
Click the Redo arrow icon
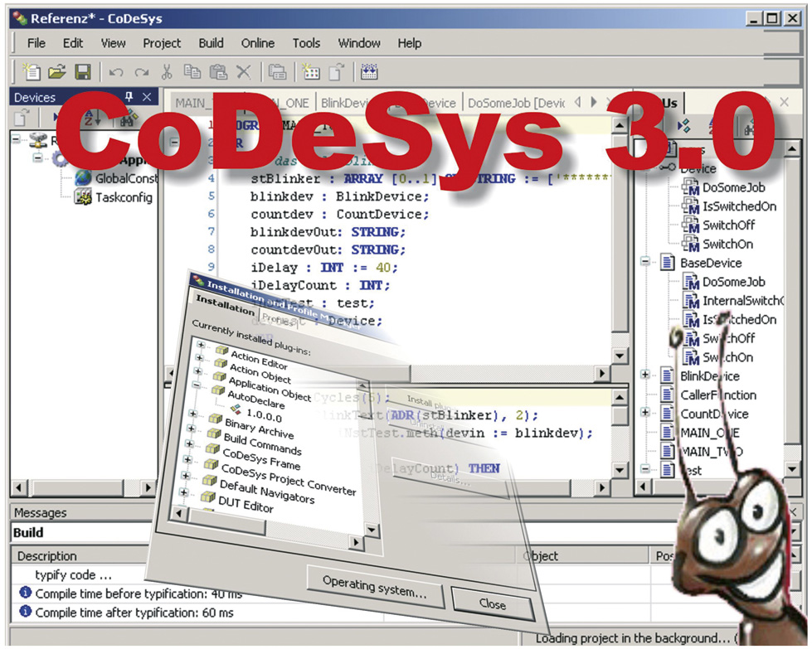click(x=142, y=72)
